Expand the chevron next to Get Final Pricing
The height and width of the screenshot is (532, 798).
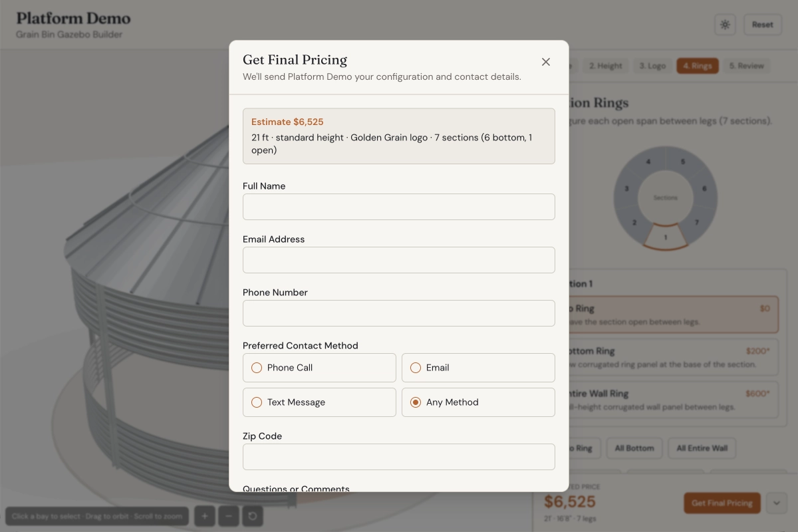tap(777, 503)
